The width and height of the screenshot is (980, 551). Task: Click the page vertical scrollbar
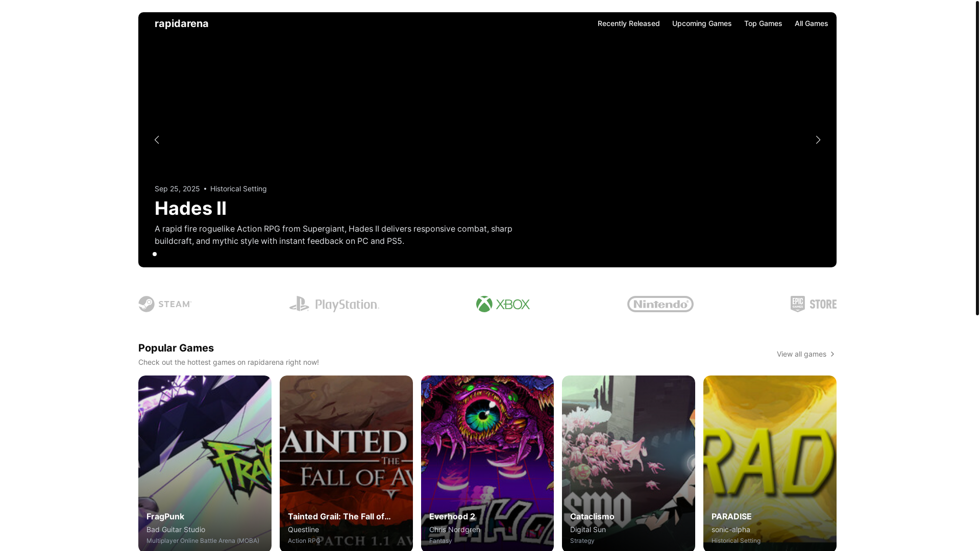pos(977,158)
